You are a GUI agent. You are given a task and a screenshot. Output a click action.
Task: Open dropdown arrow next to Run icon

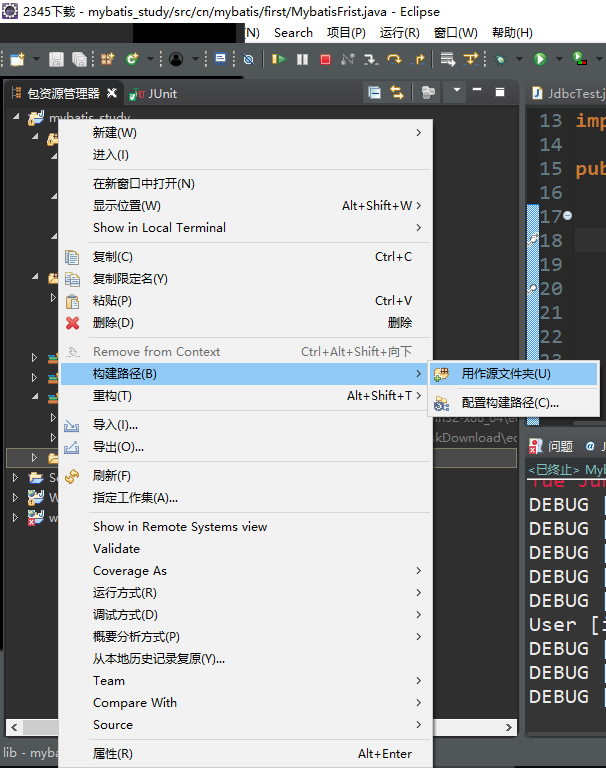(559, 59)
